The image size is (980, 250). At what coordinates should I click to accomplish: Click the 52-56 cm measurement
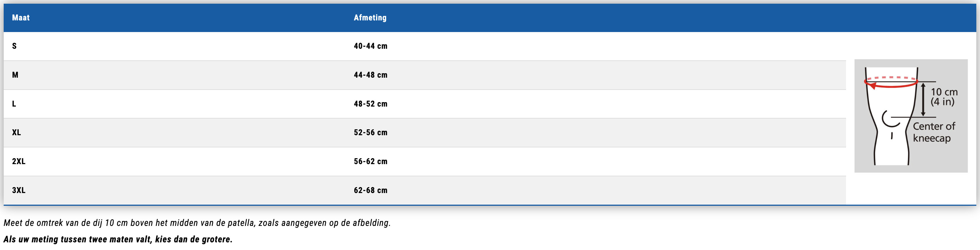(370, 132)
